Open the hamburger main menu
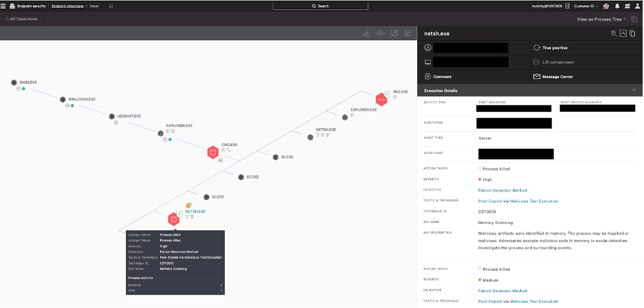This screenshot has height=308, width=644. tap(3, 6)
